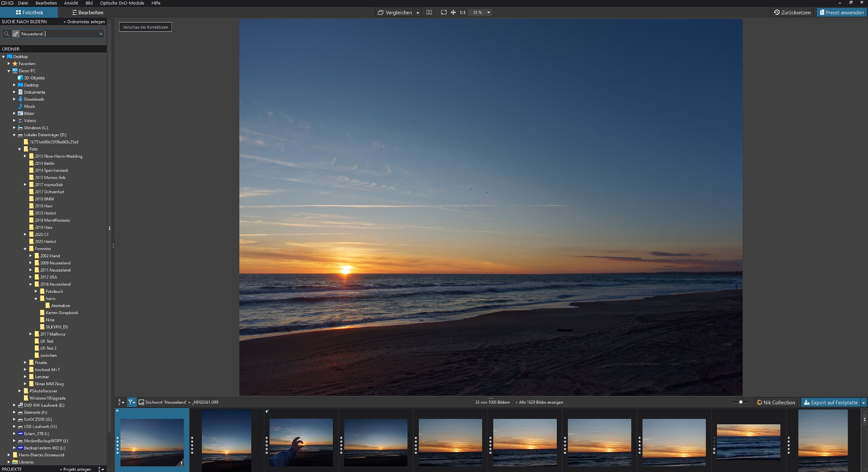Select the hand-and-sun sunset thumbnail
The image size is (868, 472).
pyautogui.click(x=301, y=442)
